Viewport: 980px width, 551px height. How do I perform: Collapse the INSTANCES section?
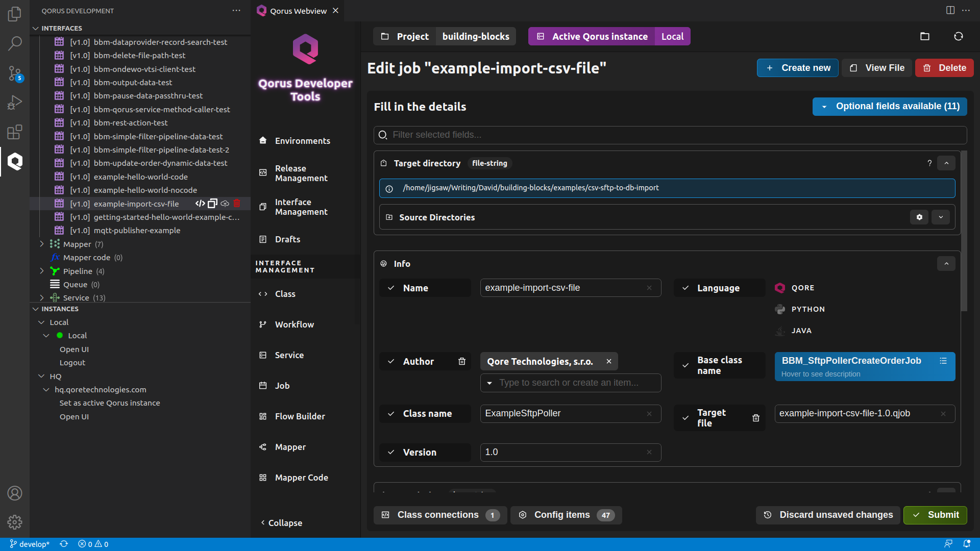(36, 309)
